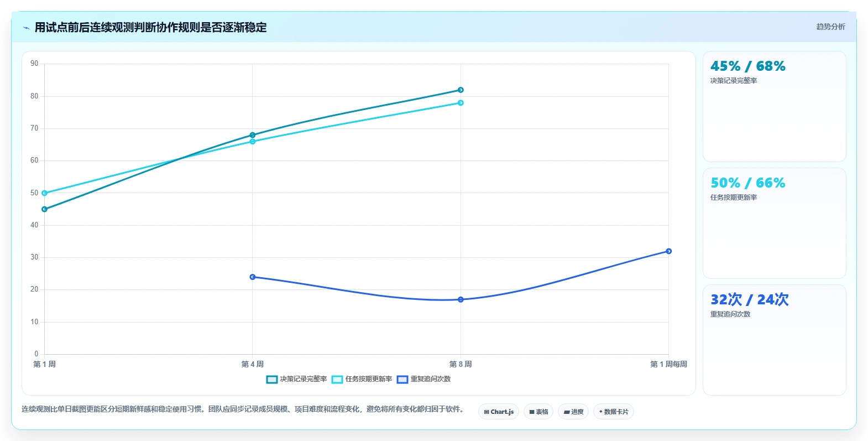
Task: Click the y-axis value 50
Action: (34, 193)
